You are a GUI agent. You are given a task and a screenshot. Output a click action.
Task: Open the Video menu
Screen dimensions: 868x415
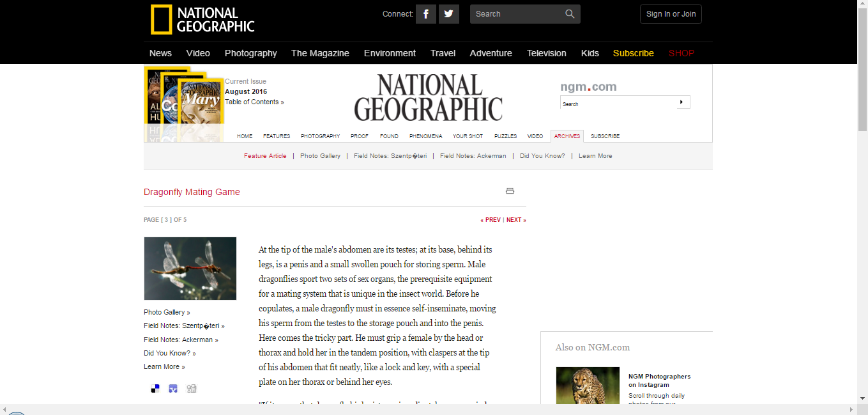(x=198, y=53)
